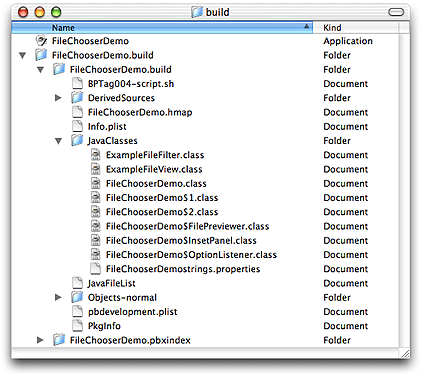This screenshot has width=425, height=377.
Task: Select the FileChooserDemostrings.properties file name
Action: [183, 269]
